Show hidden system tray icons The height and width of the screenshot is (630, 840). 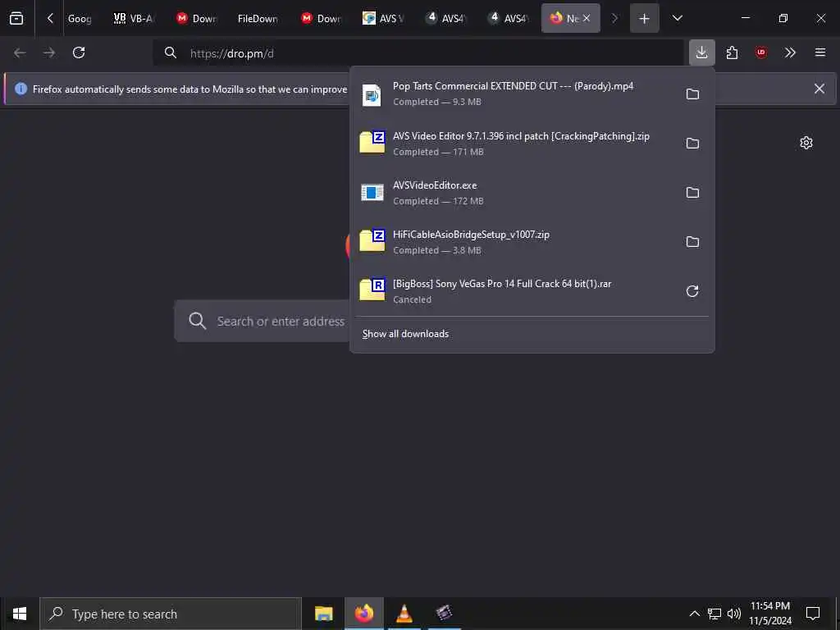click(x=694, y=614)
